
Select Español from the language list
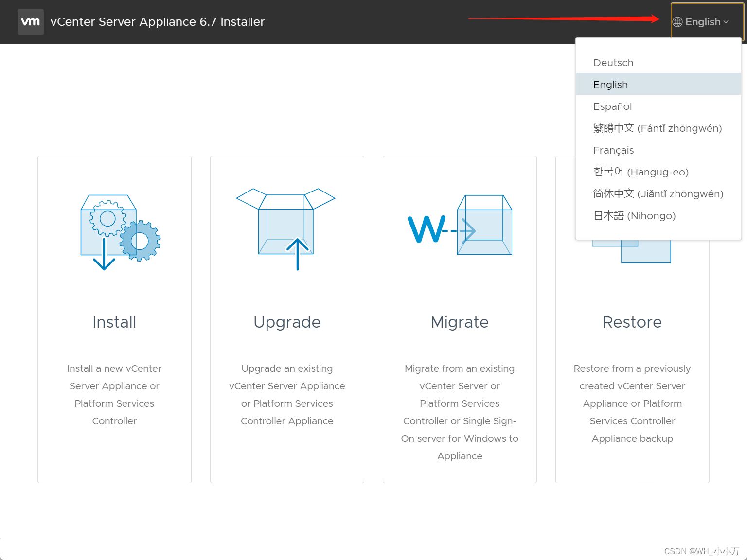[x=658, y=106]
